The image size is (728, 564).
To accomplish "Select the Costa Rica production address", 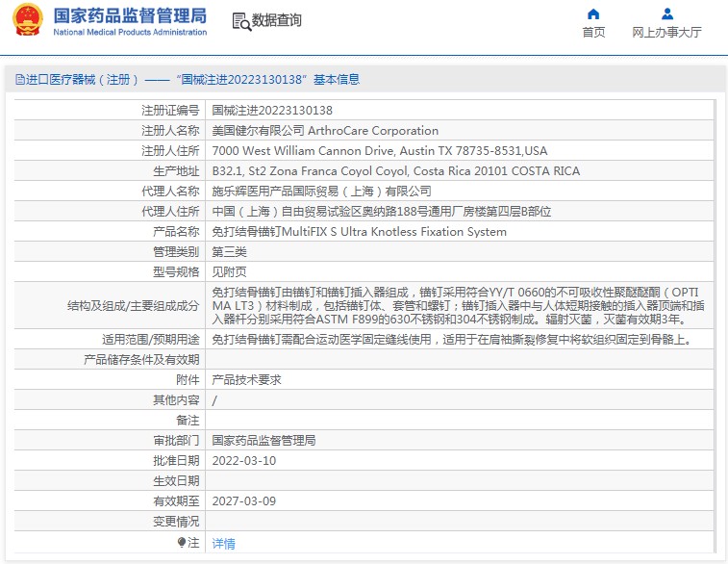I will 395,171.
